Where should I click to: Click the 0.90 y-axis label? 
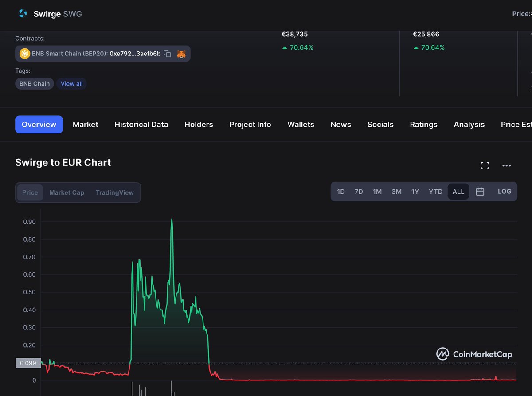click(29, 222)
